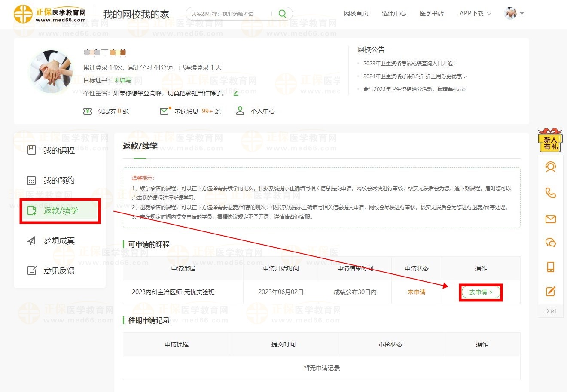This screenshot has height=392, width=567.
Task: Open the WeChat consult icon
Action: [x=550, y=243]
